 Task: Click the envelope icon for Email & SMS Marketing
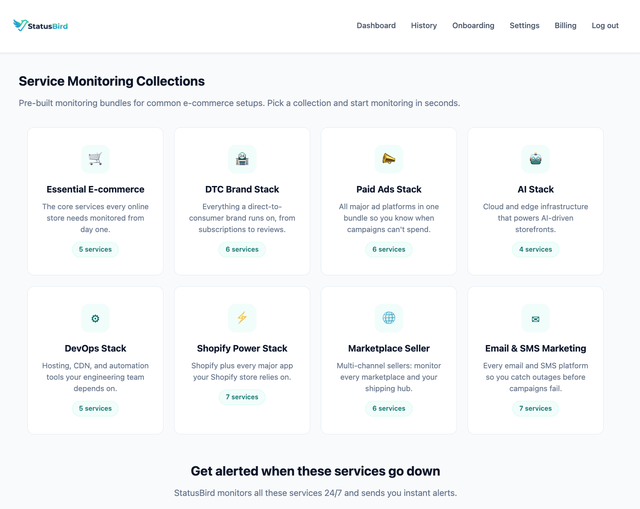coord(536,318)
